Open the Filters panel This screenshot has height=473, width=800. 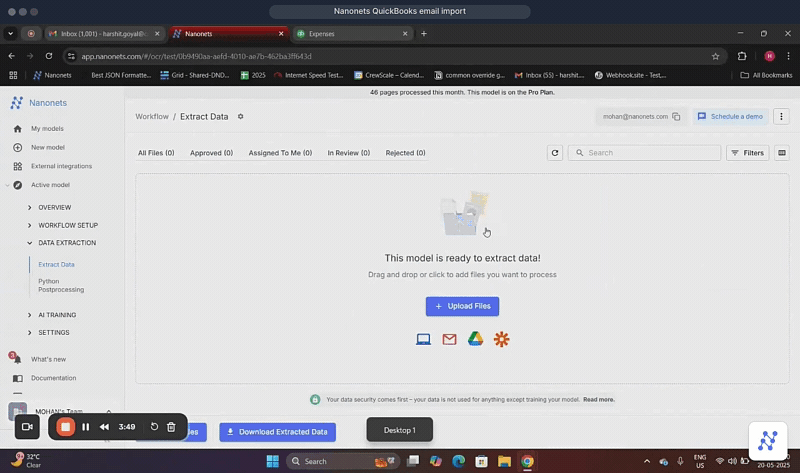click(x=747, y=153)
